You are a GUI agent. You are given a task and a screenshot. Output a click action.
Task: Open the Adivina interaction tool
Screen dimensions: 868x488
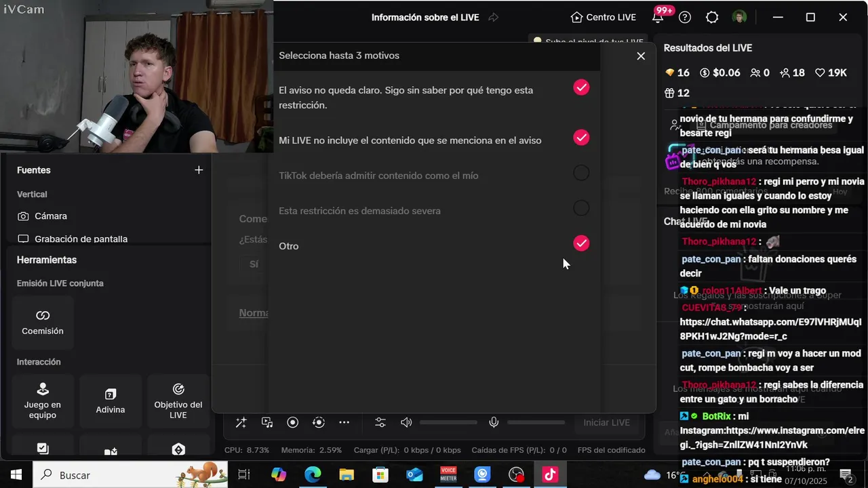pyautogui.click(x=111, y=401)
